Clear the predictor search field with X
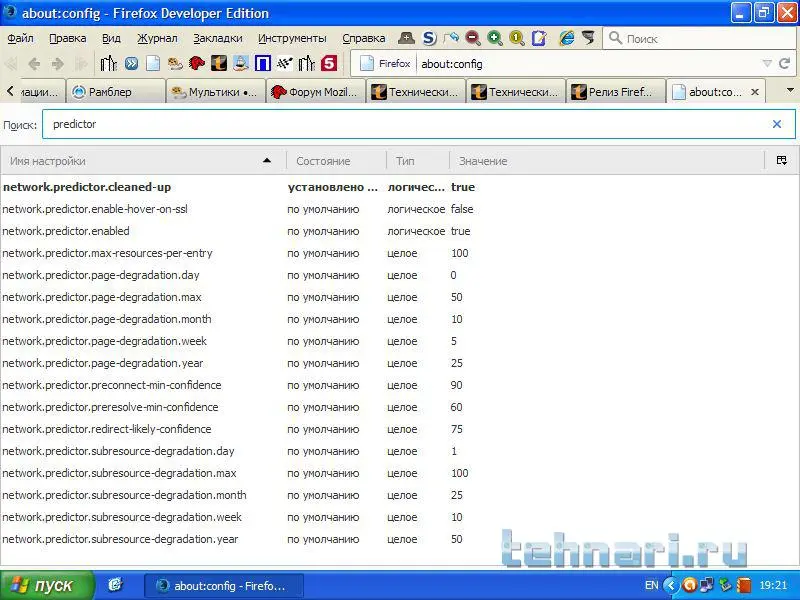Image resolution: width=800 pixels, height=600 pixels. click(776, 125)
